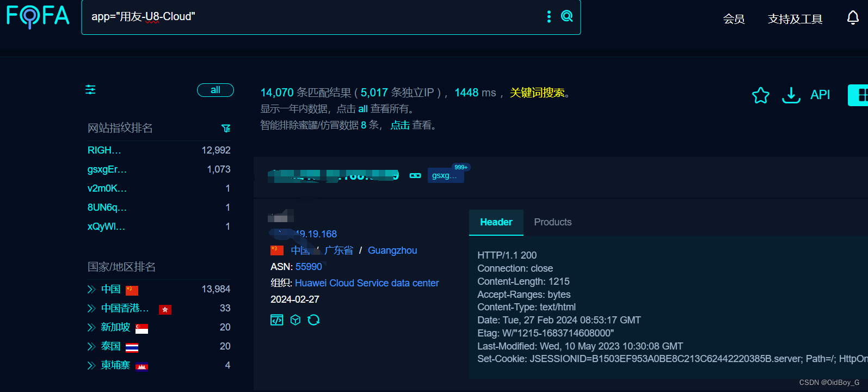Click the Set-Cookie JSESSIONID header line
Screen dimensions: 868x392
pyautogui.click(x=672, y=359)
